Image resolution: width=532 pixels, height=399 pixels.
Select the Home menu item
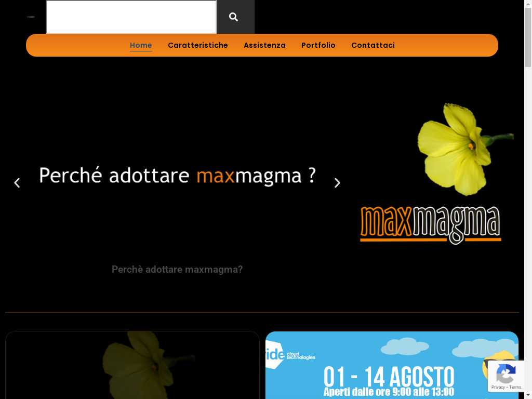coord(141,45)
